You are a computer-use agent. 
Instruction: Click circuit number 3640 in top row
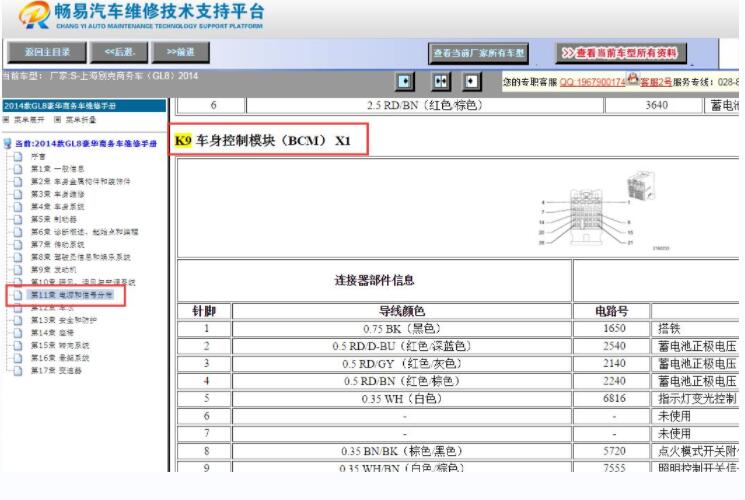656,105
